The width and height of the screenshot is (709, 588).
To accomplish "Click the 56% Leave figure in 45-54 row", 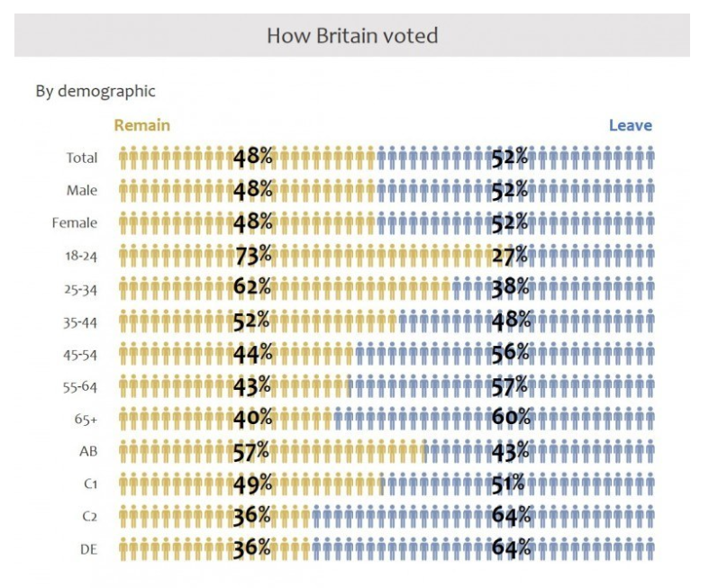I will [511, 353].
